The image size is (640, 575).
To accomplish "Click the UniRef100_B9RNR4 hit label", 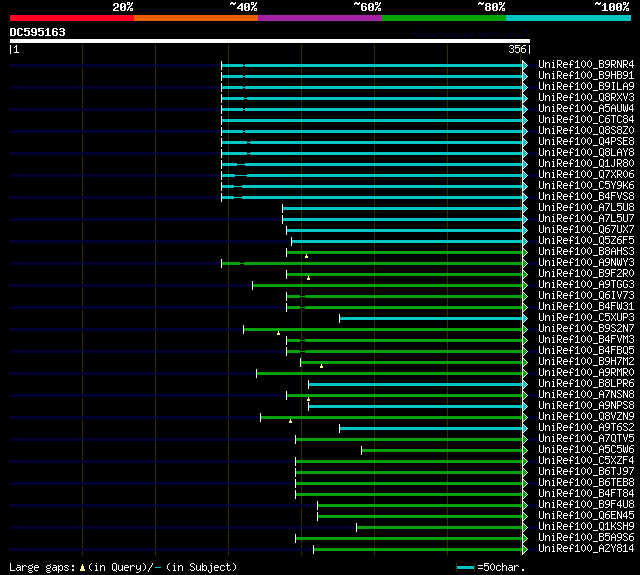I will pyautogui.click(x=586, y=64).
